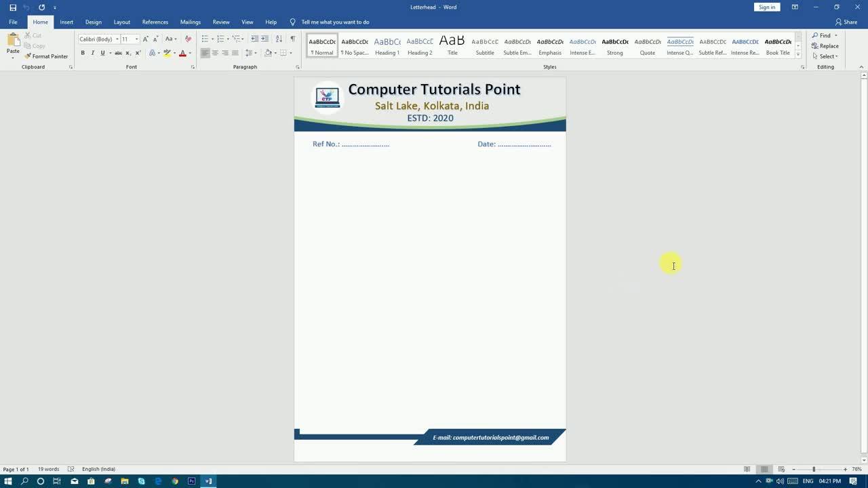Open the Select dropdown in Editing group

(825, 56)
